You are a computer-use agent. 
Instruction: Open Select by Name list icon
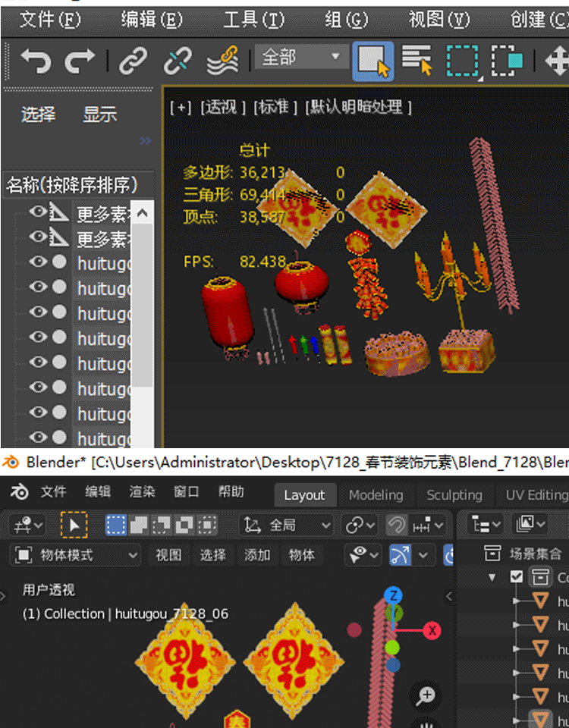point(417,61)
